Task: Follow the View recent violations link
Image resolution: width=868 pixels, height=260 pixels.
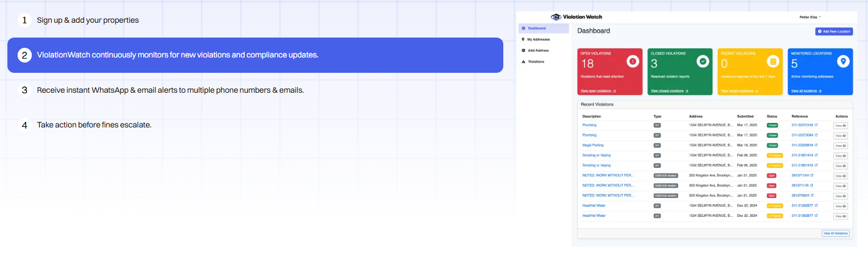Action: [740, 91]
